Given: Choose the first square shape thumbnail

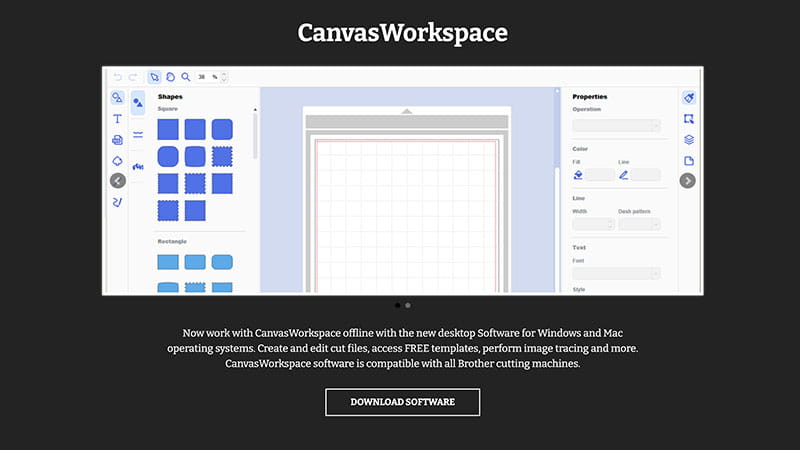Looking at the screenshot, I should pyautogui.click(x=169, y=129).
